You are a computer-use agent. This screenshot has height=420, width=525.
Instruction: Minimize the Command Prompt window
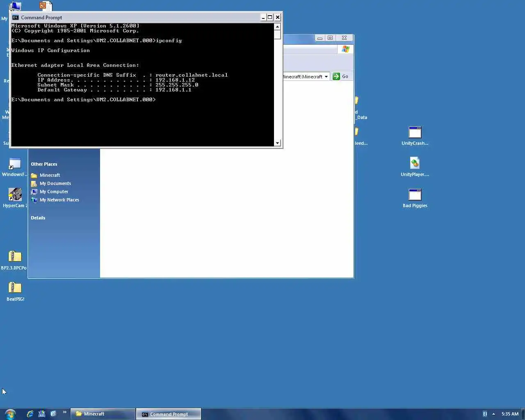[x=263, y=17]
